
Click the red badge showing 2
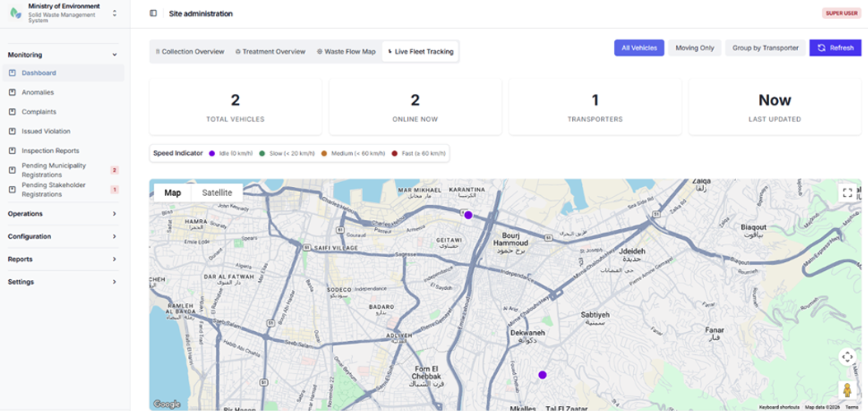pos(115,170)
